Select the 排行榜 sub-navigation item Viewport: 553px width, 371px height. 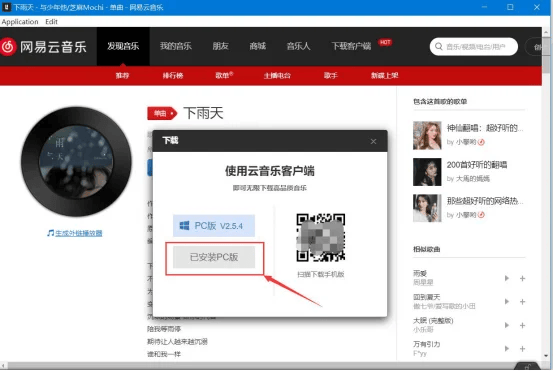tap(173, 75)
